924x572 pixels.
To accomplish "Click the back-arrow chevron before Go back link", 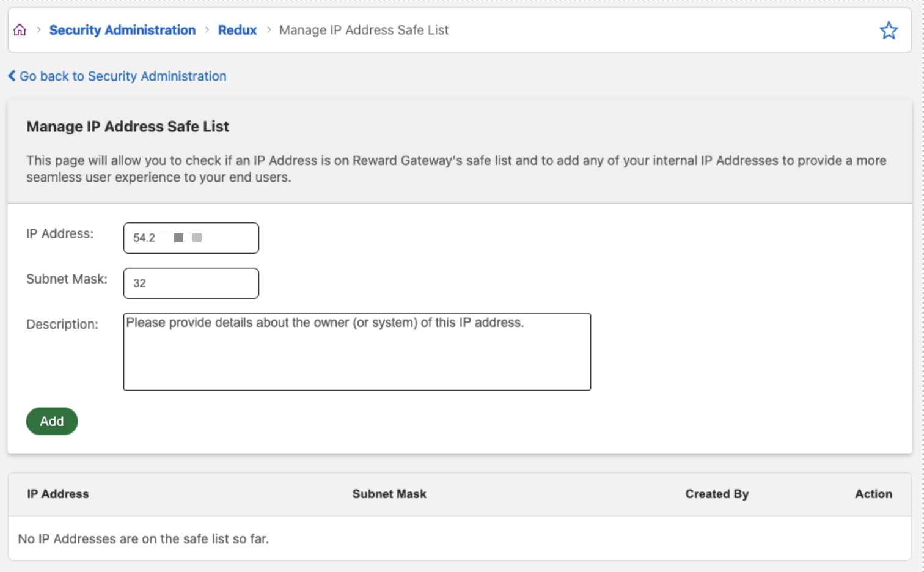I will click(10, 76).
